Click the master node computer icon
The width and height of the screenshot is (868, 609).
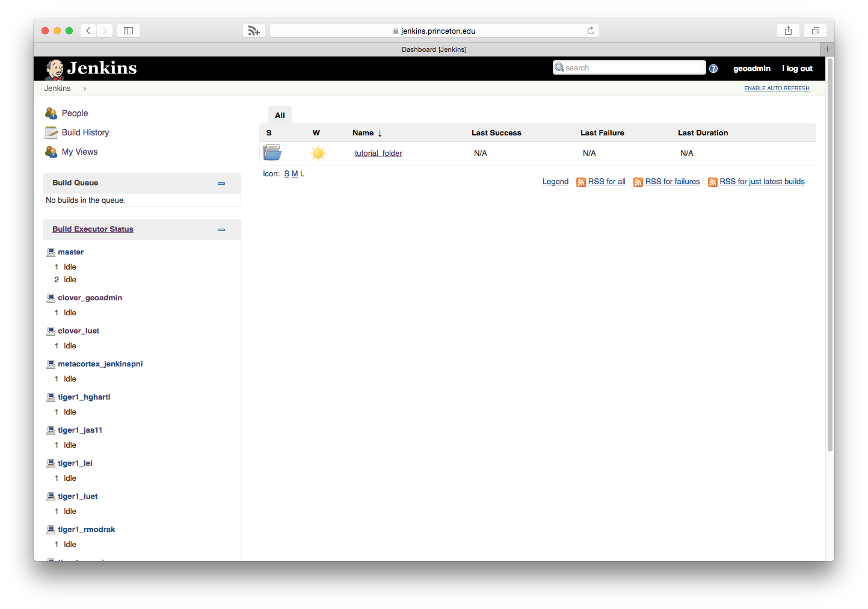click(x=51, y=252)
